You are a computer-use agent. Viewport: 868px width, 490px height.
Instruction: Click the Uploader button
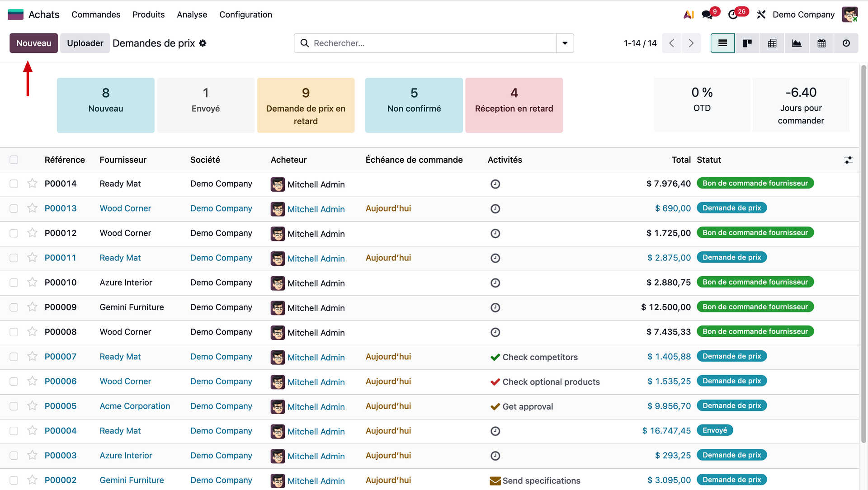[x=85, y=43]
